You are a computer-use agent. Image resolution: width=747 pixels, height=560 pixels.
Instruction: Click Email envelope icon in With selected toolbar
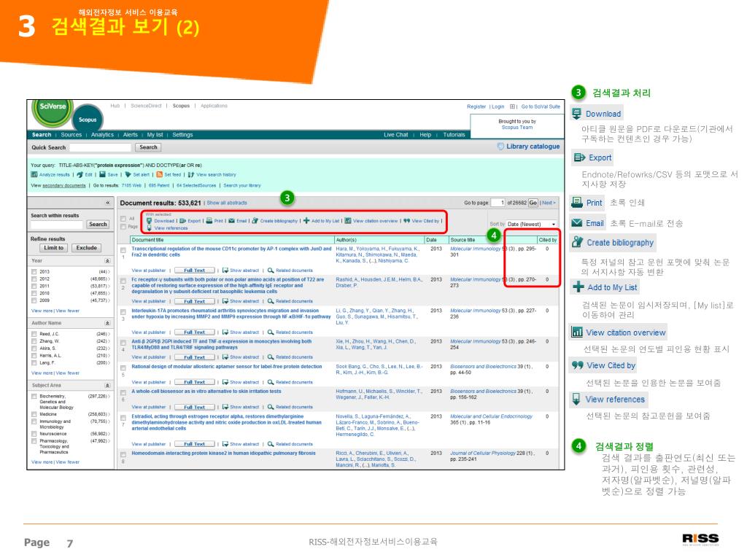click(x=231, y=221)
